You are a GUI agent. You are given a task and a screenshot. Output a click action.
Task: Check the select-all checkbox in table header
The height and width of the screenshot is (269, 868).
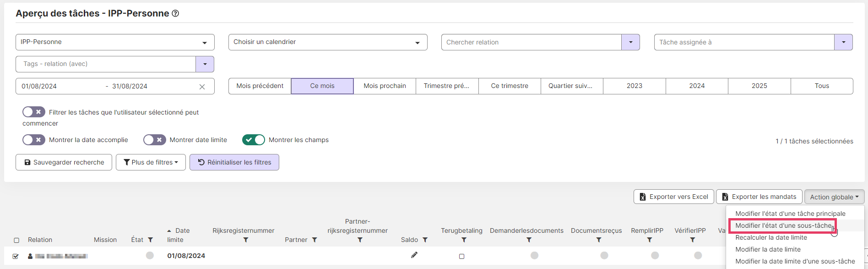(x=16, y=240)
